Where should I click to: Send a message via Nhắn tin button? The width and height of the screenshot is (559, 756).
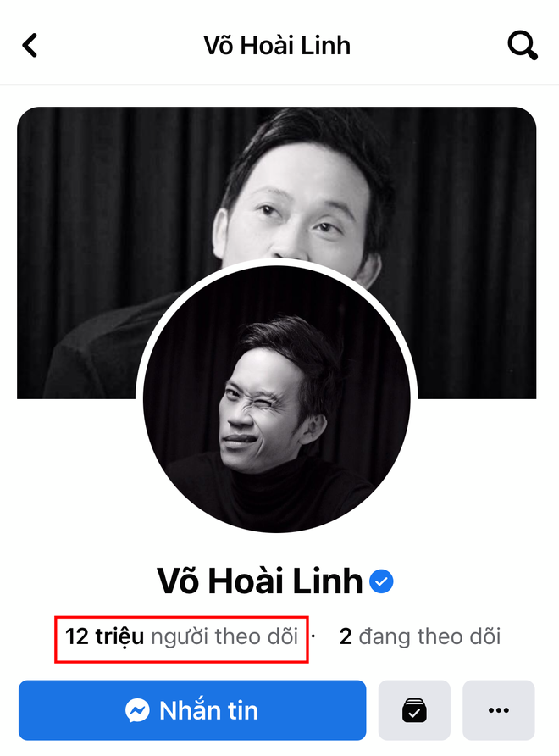192,710
